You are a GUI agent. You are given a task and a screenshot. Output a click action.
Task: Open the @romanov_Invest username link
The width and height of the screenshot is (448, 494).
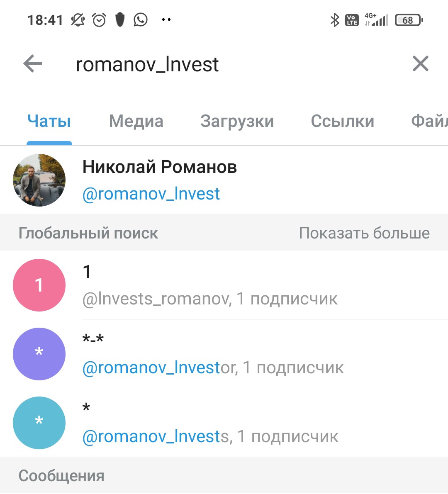[151, 194]
